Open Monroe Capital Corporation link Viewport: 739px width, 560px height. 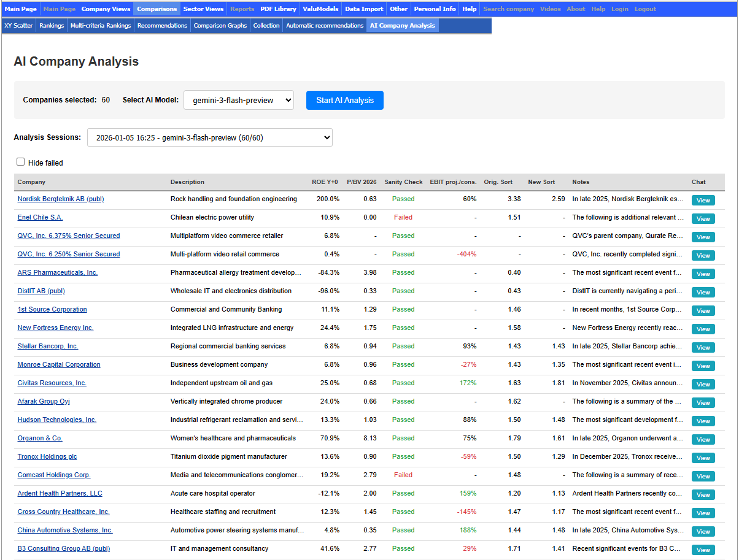pos(59,364)
